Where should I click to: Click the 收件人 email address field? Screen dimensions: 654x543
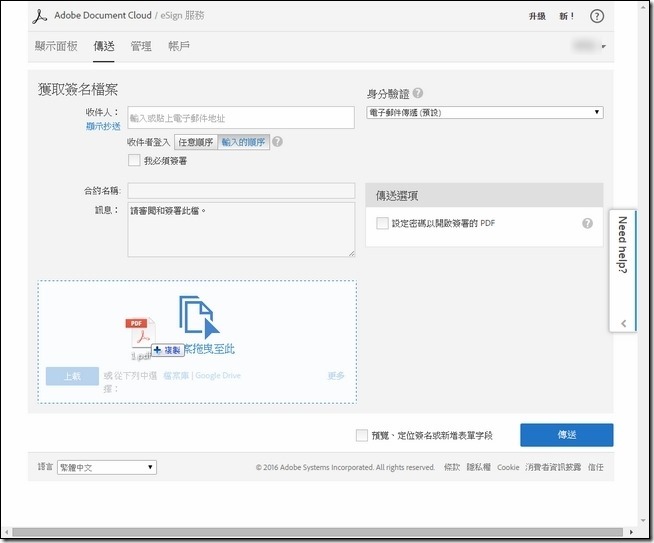pyautogui.click(x=241, y=118)
